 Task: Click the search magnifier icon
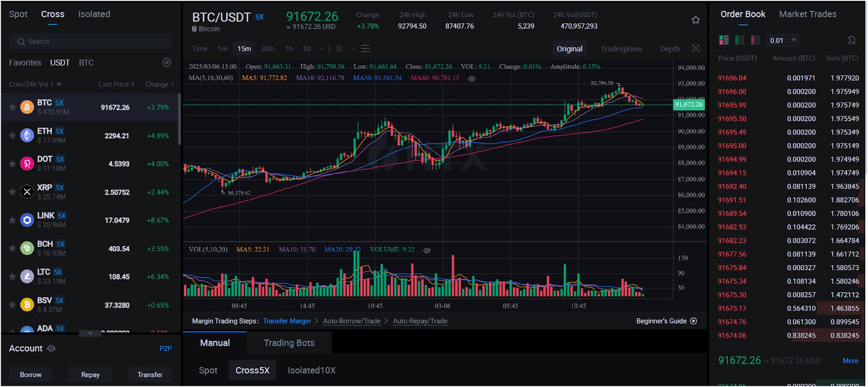coord(21,41)
